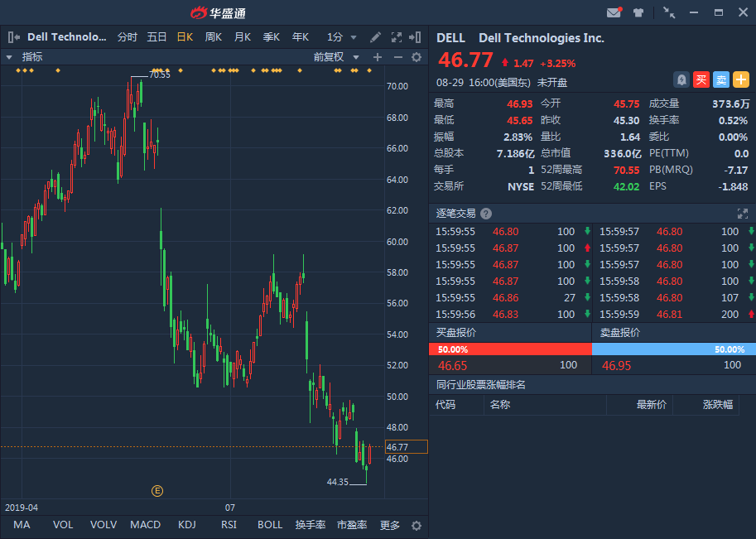Select the 日K daily chart tab
The width and height of the screenshot is (756, 539).
185,37
